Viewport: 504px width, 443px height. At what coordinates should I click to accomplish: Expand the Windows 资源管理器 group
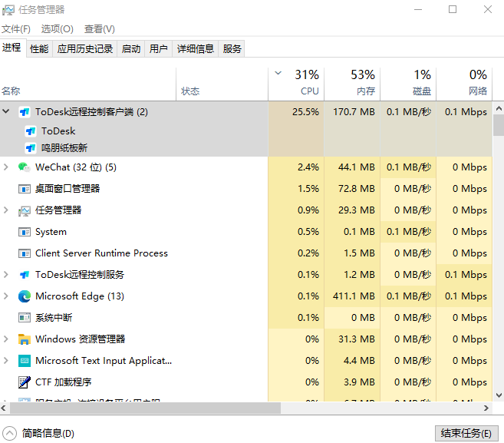coord(6,339)
